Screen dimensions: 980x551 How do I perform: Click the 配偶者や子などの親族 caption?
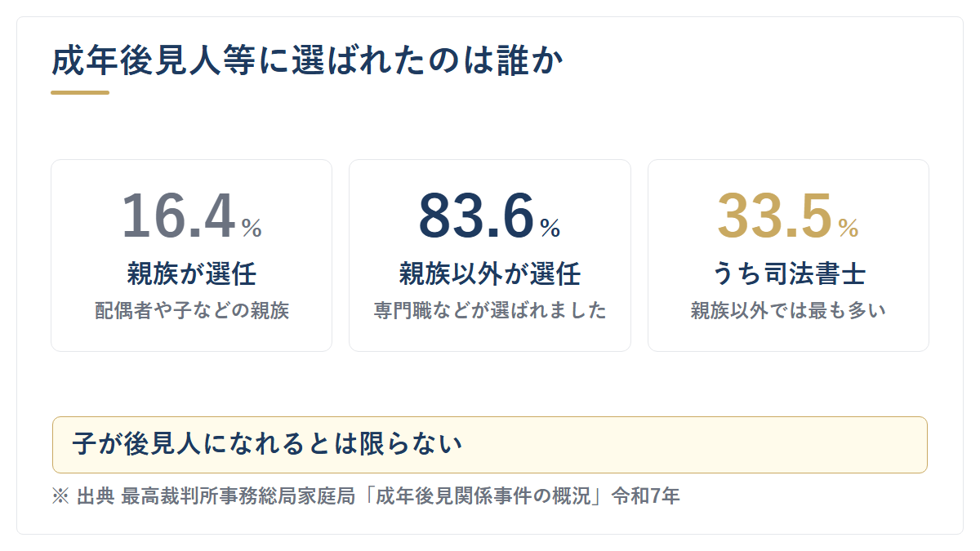(x=192, y=311)
